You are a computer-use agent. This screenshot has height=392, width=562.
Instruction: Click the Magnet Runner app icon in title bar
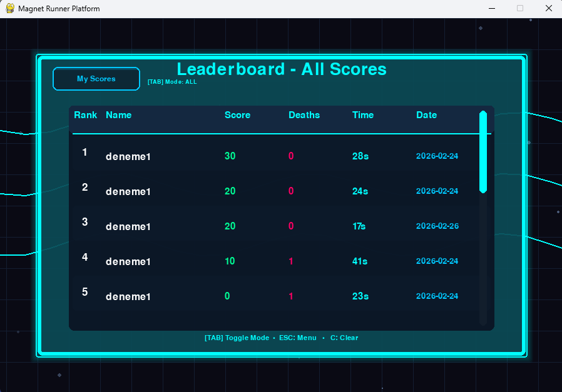[10, 9]
